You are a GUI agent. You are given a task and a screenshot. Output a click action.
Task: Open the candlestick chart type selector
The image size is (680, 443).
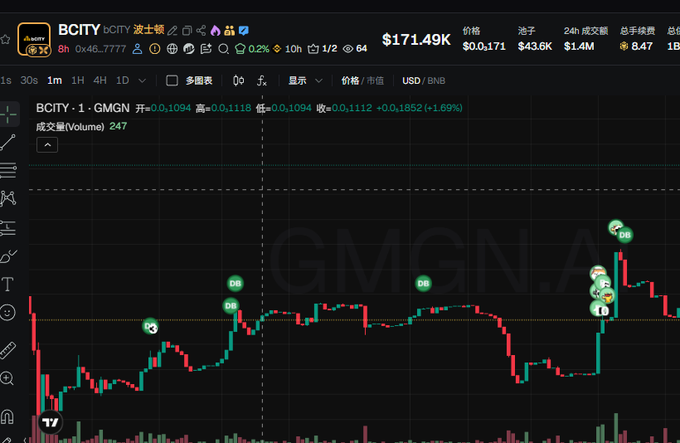pyautogui.click(x=238, y=81)
